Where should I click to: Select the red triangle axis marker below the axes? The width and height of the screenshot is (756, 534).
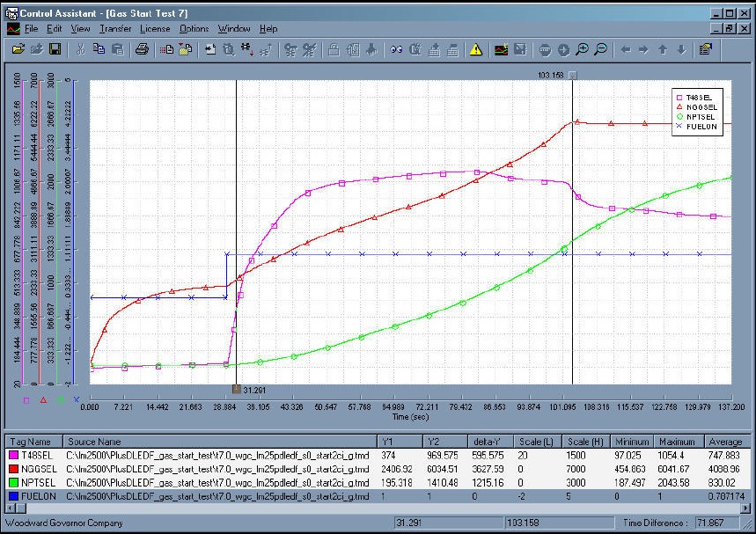(x=43, y=400)
